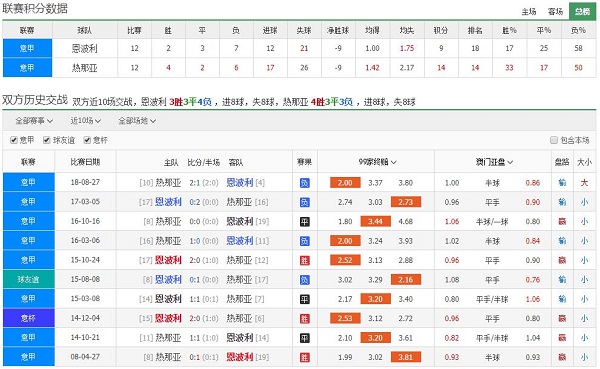Click the 4胜 text in head-to-head summary
This screenshot has height=369, width=600.
[318, 102]
